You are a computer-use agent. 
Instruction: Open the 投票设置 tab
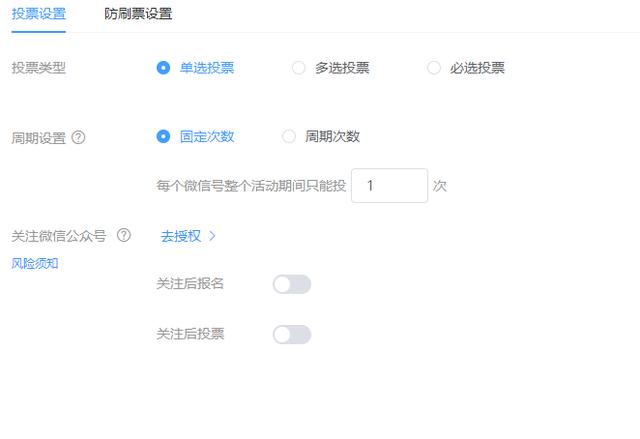[38, 14]
